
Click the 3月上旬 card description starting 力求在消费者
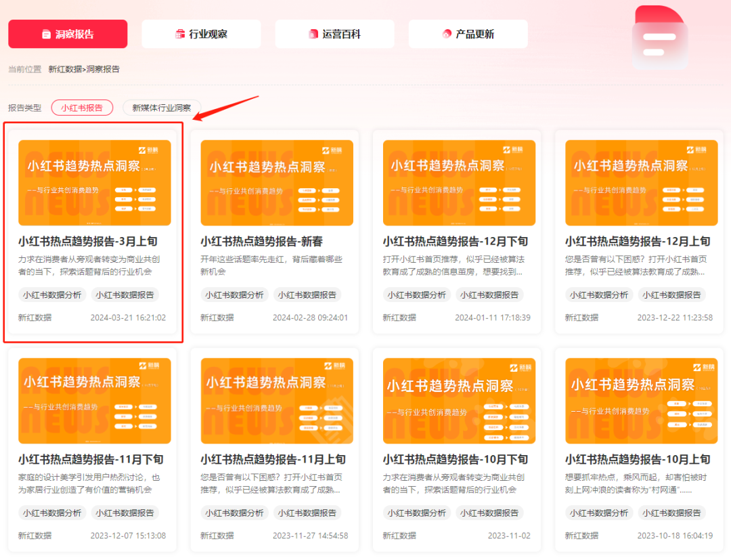coord(89,265)
